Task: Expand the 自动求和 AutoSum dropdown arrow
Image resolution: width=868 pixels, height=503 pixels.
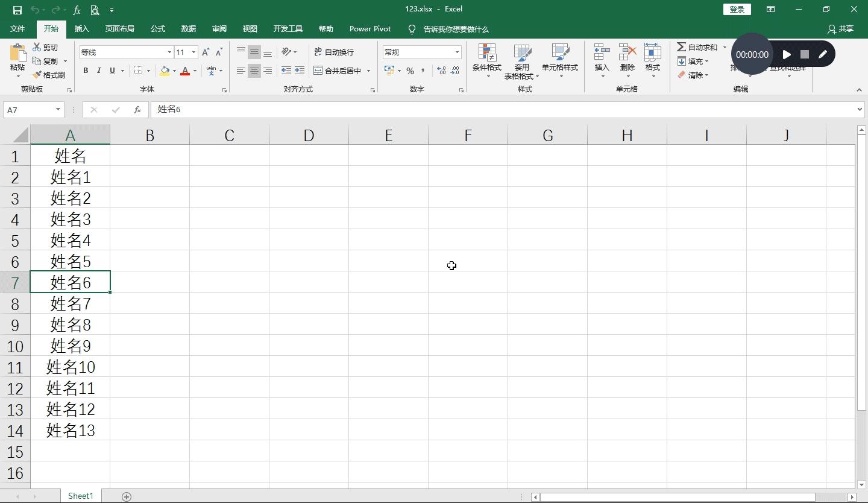Action: pos(725,47)
